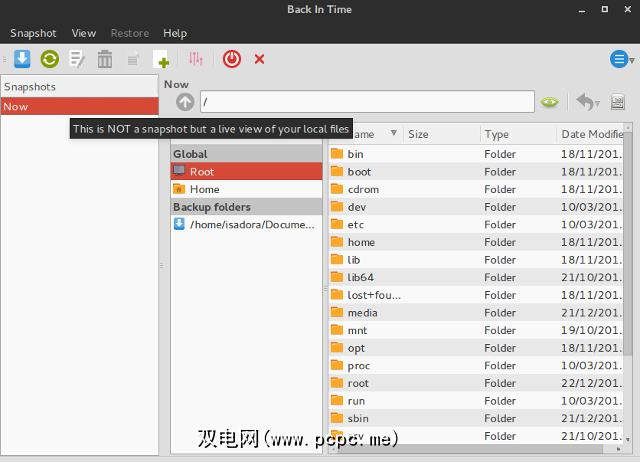Select the lib folder

(476, 260)
